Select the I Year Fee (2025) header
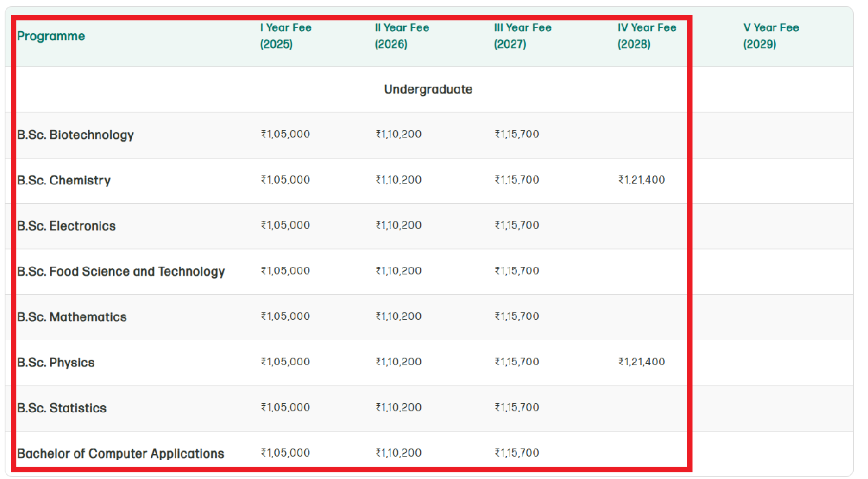 point(284,35)
